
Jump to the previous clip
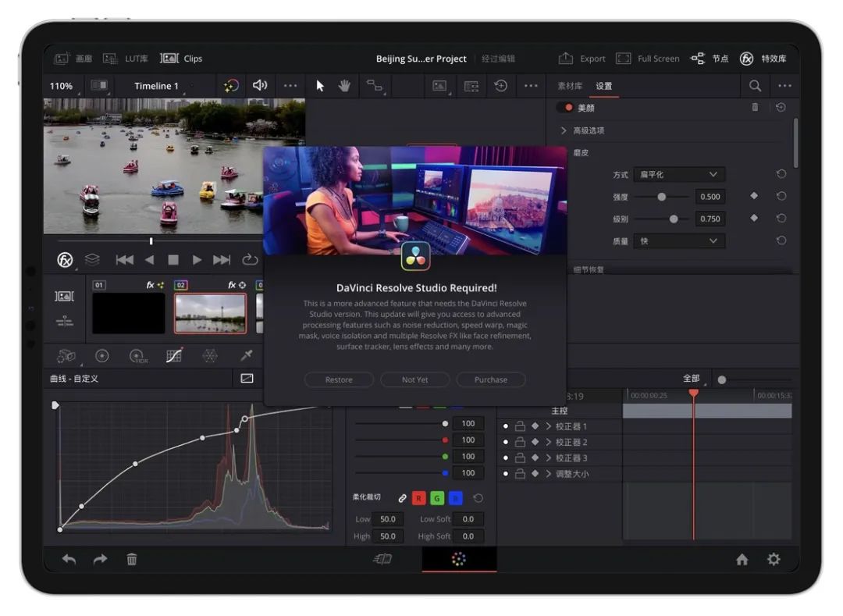pos(125,260)
